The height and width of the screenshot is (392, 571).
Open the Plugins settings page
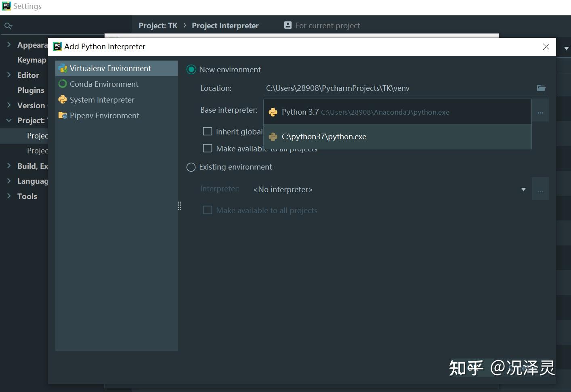click(x=31, y=90)
